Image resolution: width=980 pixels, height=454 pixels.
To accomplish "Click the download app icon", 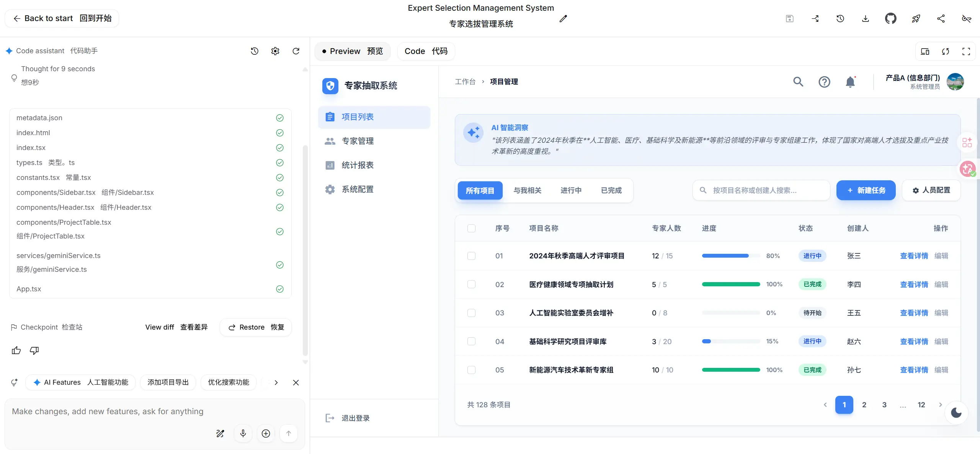I will click(865, 18).
